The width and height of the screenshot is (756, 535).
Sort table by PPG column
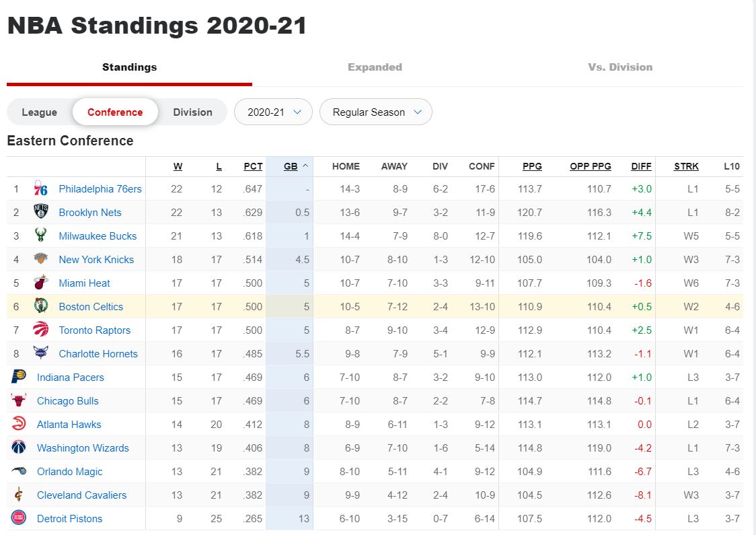tap(532, 166)
